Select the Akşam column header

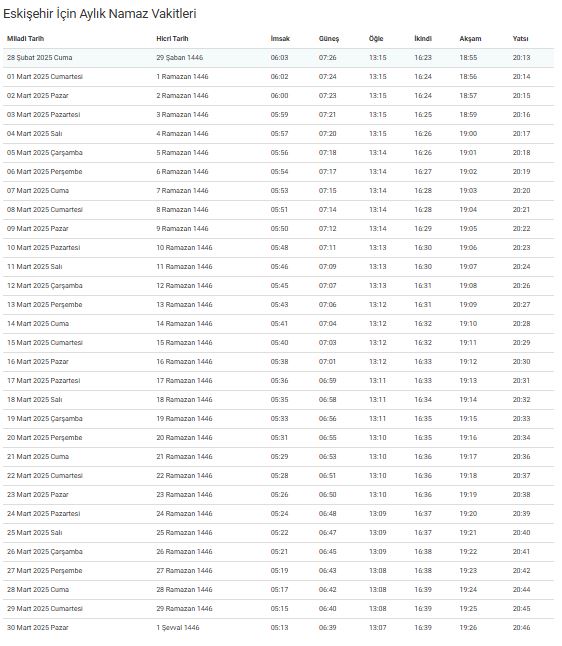pyautogui.click(x=470, y=39)
